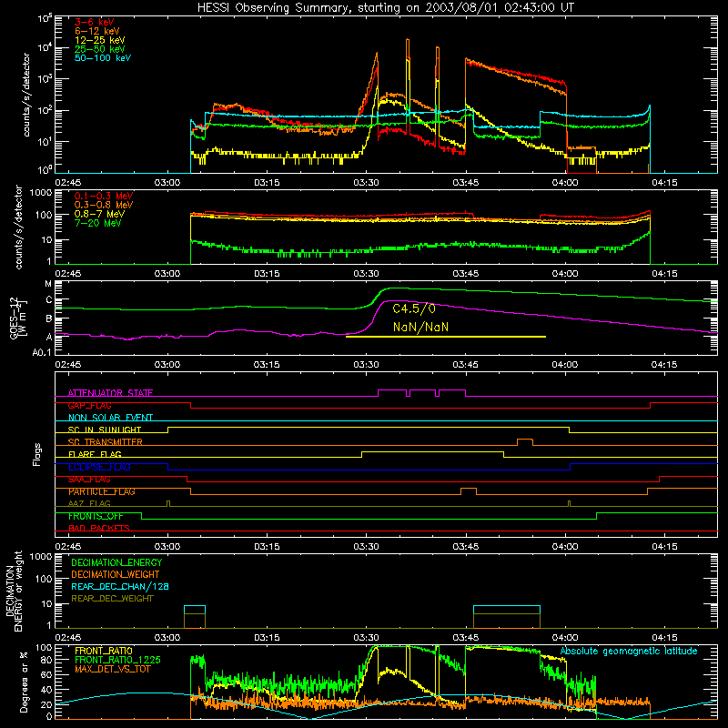
Task: Click the PARTICLE_FLAG pulse near 03:45
Action: pyautogui.click(x=469, y=491)
